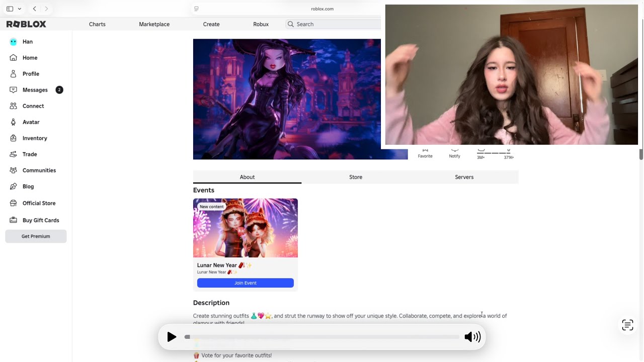This screenshot has width=644, height=362.
Task: Mute audio with the speaker volume icon
Action: (472, 337)
